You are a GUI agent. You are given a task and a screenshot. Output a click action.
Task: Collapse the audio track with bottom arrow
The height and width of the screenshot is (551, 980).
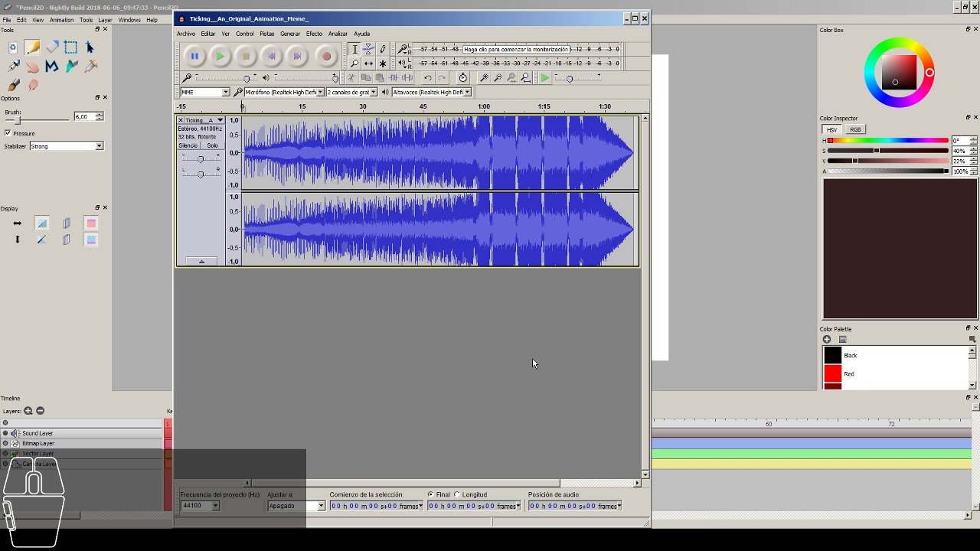pyautogui.click(x=201, y=262)
